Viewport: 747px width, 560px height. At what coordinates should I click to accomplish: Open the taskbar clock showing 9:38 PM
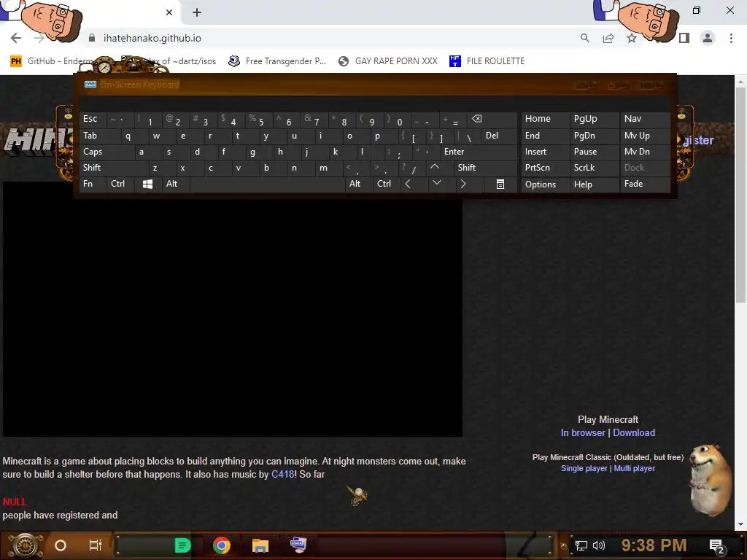[x=654, y=545]
